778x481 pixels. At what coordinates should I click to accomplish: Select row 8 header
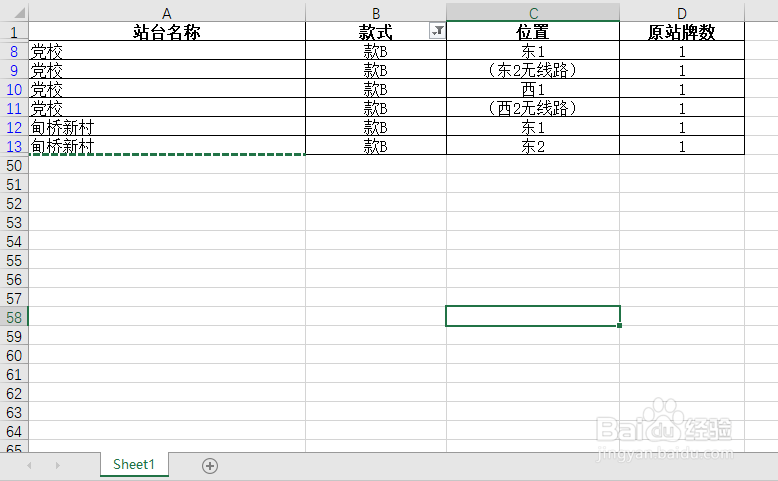pos(14,51)
